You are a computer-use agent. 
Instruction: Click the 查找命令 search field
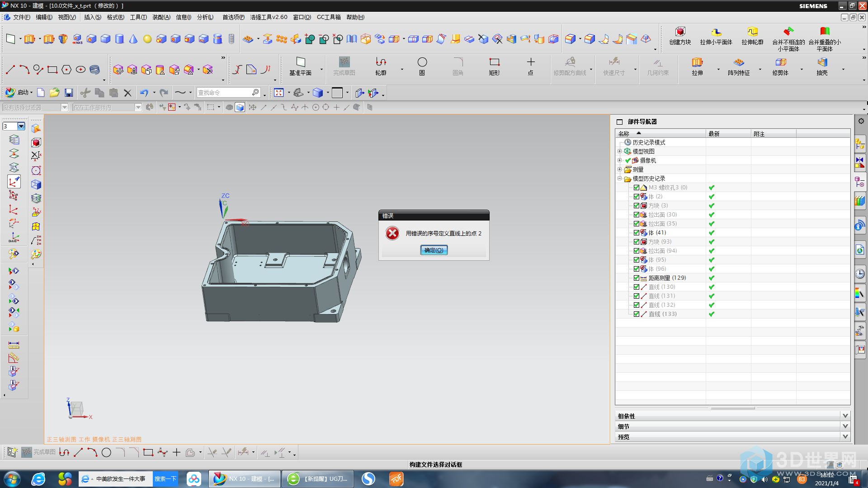pyautogui.click(x=225, y=93)
